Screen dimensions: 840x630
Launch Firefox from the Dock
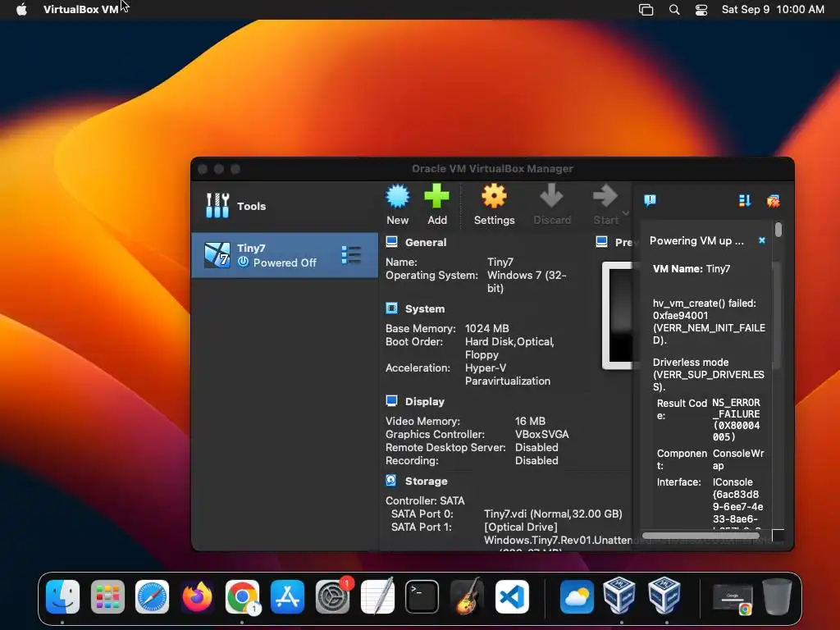197,597
